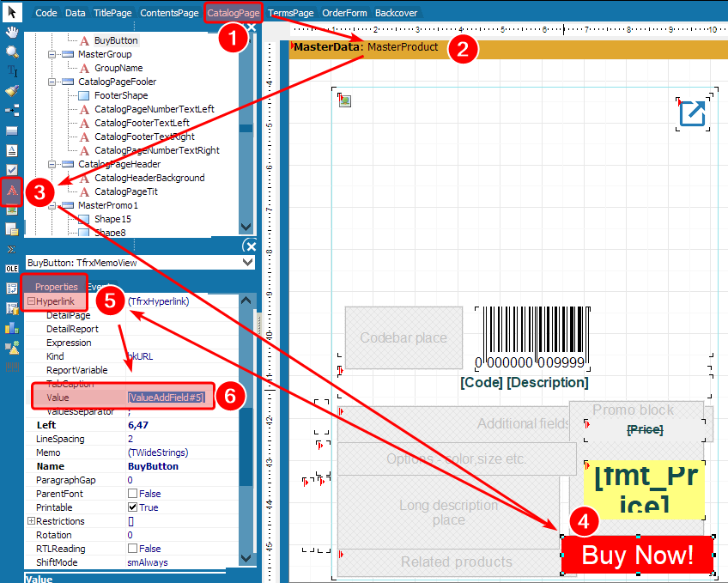Switch to the OrderForm page tab
The image size is (728, 583).
pyautogui.click(x=346, y=13)
